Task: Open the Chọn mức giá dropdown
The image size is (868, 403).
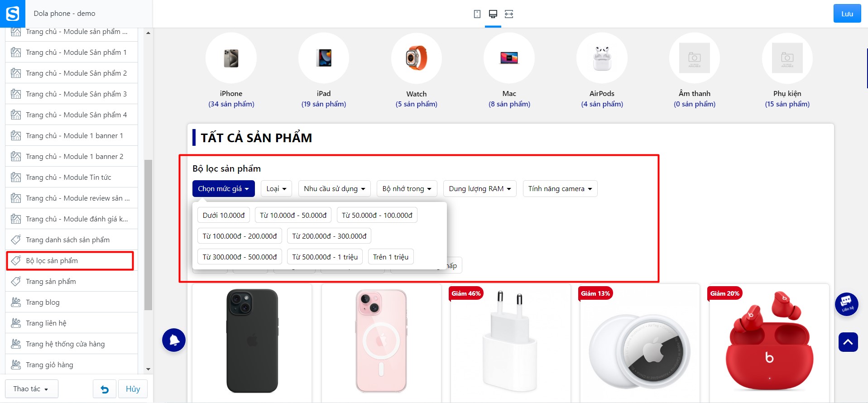Action: click(223, 189)
